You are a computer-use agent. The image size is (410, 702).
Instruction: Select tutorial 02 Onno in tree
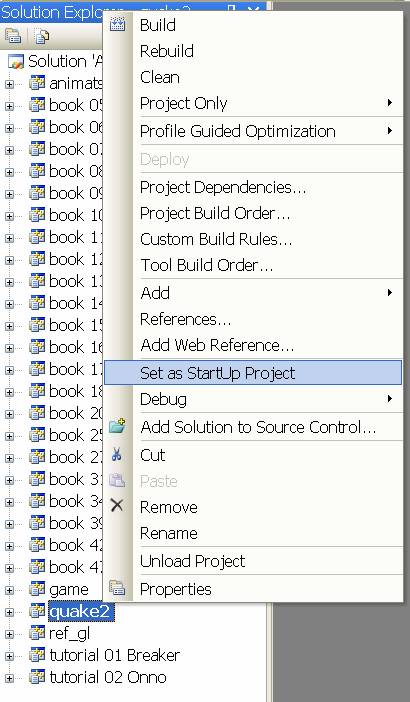click(107, 677)
